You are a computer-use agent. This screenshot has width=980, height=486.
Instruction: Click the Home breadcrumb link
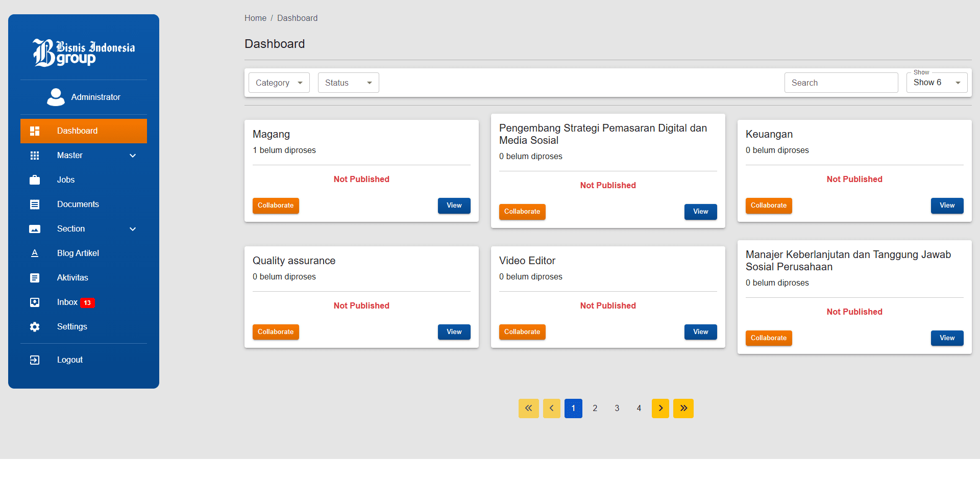[255, 18]
